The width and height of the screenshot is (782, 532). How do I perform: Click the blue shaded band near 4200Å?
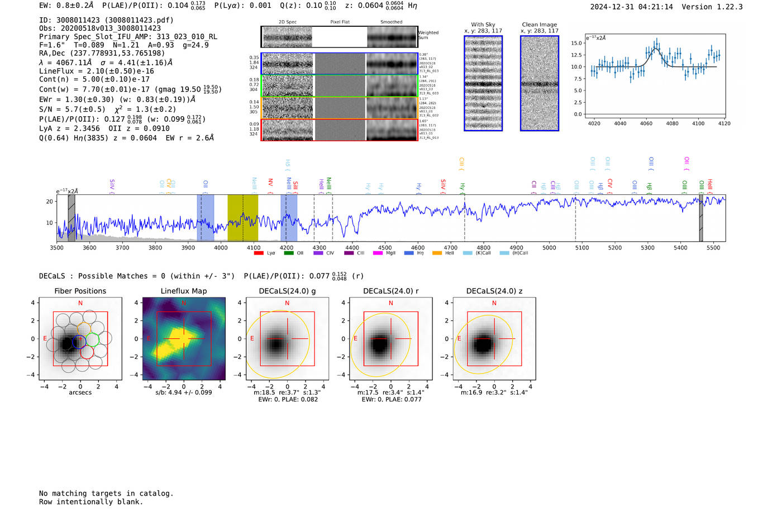tap(289, 218)
